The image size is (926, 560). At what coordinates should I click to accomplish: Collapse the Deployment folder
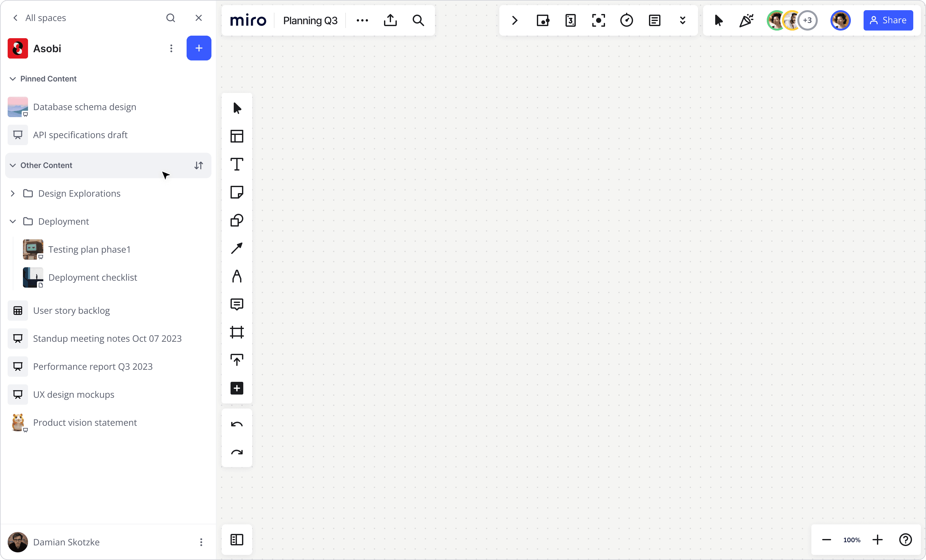coord(12,221)
